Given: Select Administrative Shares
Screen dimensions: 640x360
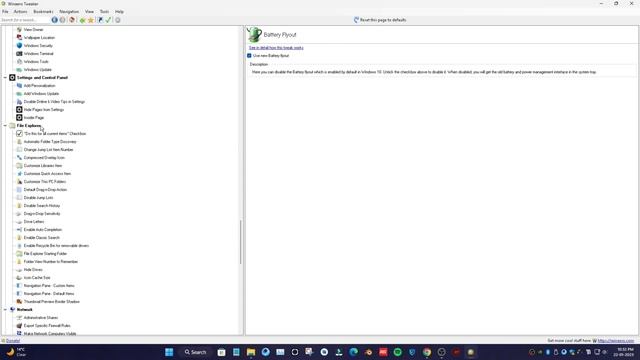Looking at the screenshot, I should 40,318.
